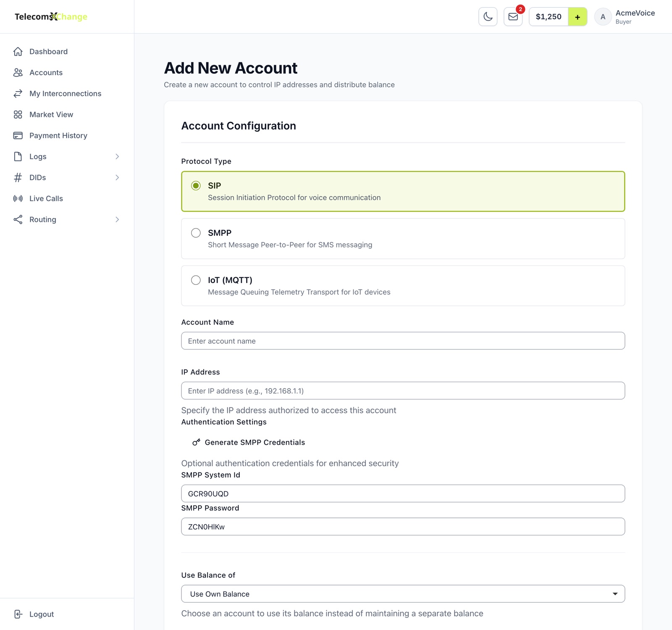Image resolution: width=672 pixels, height=630 pixels.
Task: Click the DIDs hash icon
Action: pos(18,178)
